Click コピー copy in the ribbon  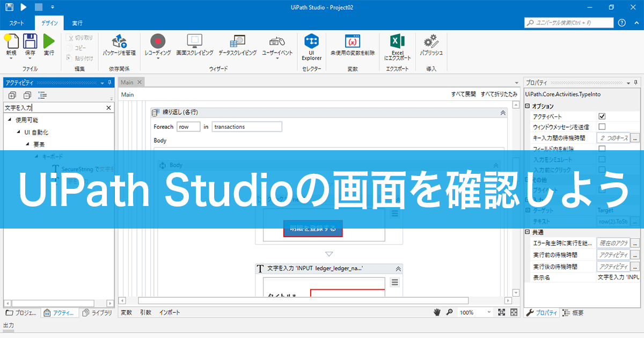click(76, 48)
